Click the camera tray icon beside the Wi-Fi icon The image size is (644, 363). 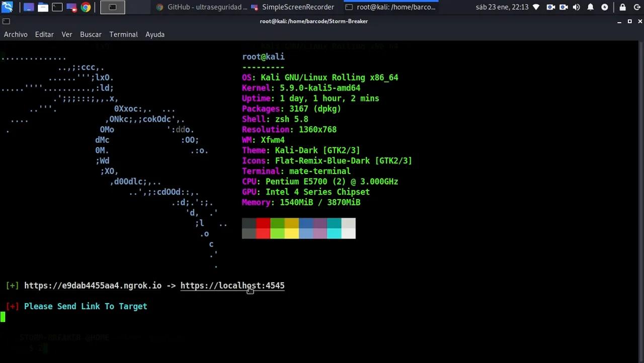click(x=550, y=7)
